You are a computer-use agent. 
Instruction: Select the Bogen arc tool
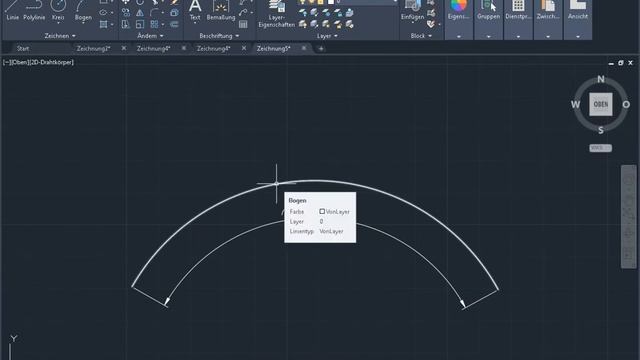tap(83, 10)
